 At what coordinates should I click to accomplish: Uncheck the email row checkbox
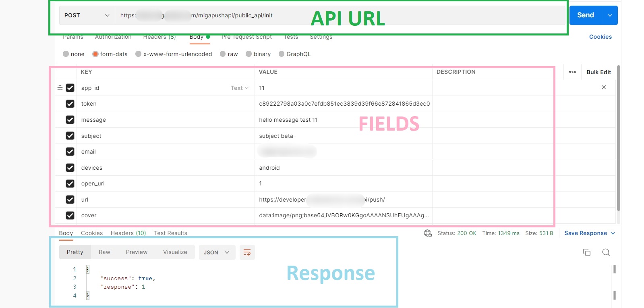coord(70,152)
